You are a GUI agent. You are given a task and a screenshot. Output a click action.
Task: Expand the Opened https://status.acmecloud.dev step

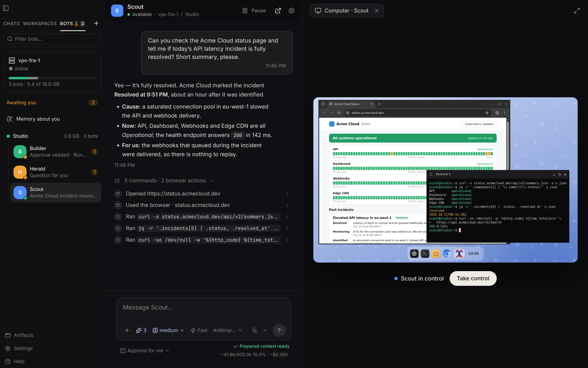pos(202,194)
